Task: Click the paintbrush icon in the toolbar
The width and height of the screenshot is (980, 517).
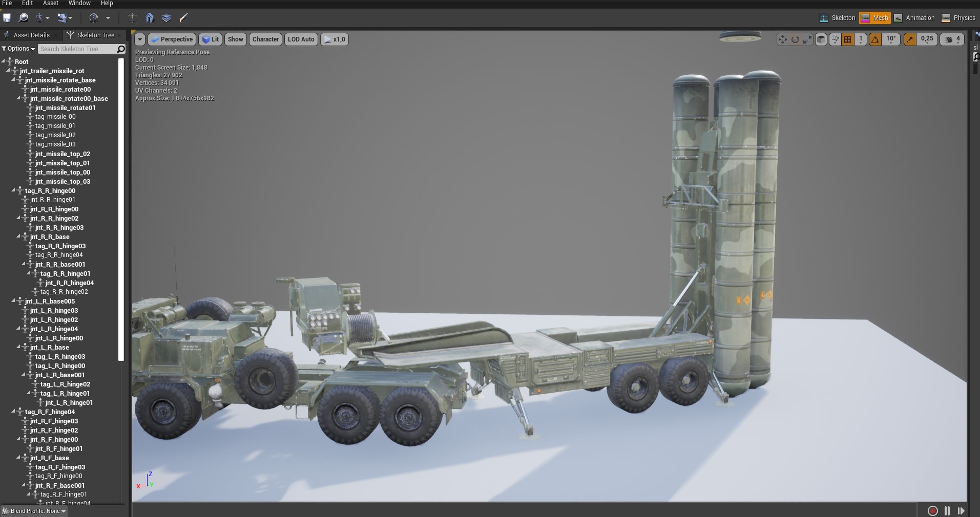Action: [184, 18]
